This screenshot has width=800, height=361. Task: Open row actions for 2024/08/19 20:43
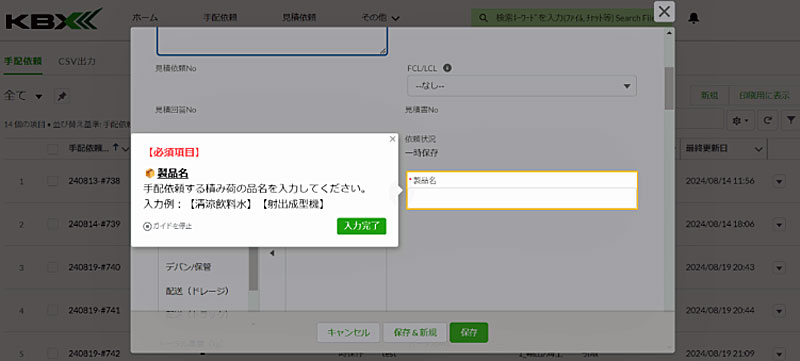[780, 267]
